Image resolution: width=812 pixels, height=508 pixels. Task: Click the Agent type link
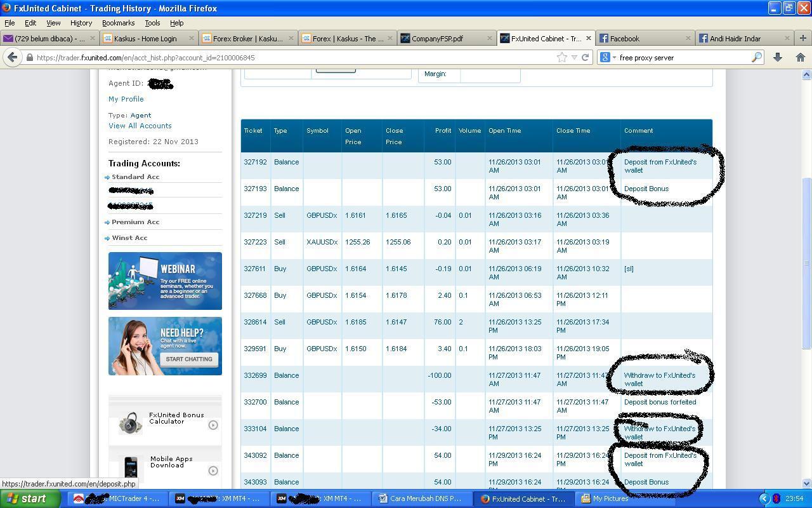(x=141, y=116)
